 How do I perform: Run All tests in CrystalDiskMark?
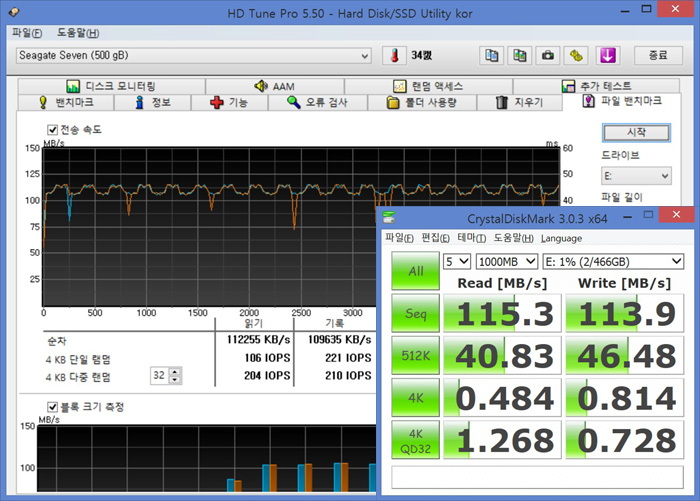(416, 271)
